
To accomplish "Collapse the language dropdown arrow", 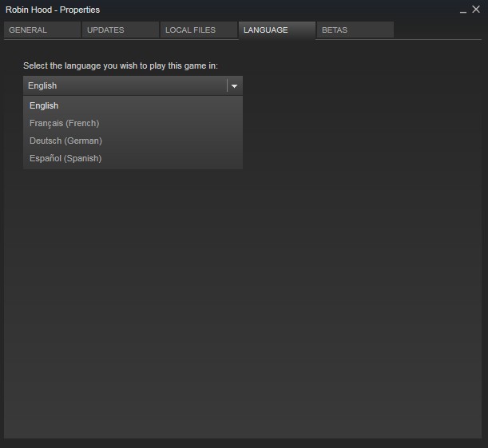I will (x=235, y=86).
